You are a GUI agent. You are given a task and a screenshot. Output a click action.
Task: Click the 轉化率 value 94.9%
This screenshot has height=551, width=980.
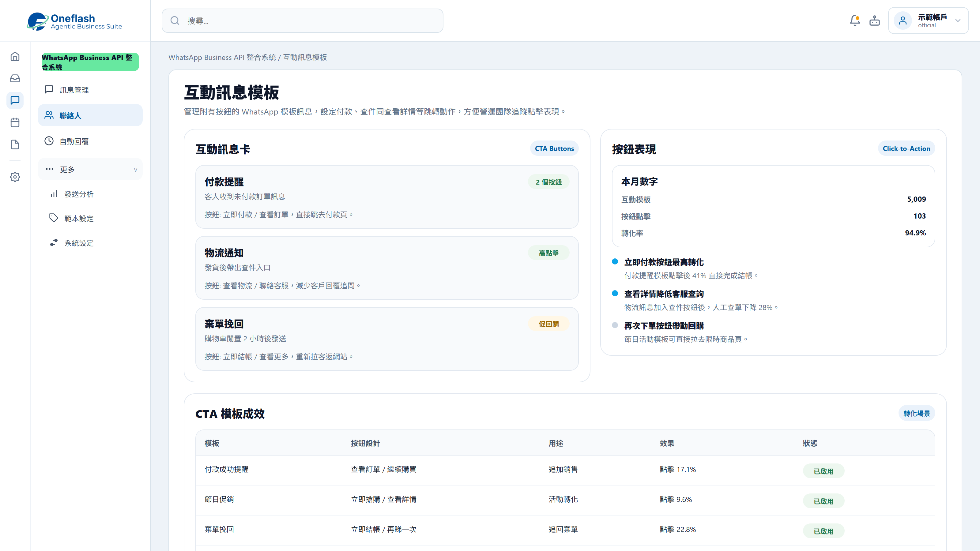[x=915, y=233]
